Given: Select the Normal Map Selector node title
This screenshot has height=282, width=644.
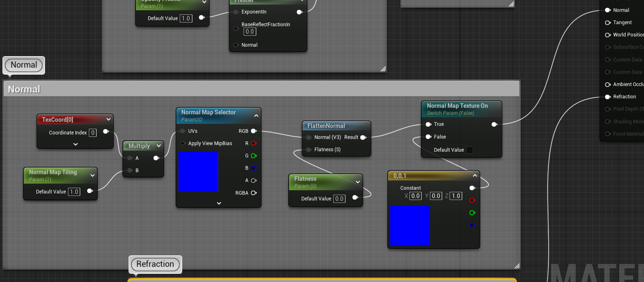Looking at the screenshot, I should pyautogui.click(x=208, y=112).
